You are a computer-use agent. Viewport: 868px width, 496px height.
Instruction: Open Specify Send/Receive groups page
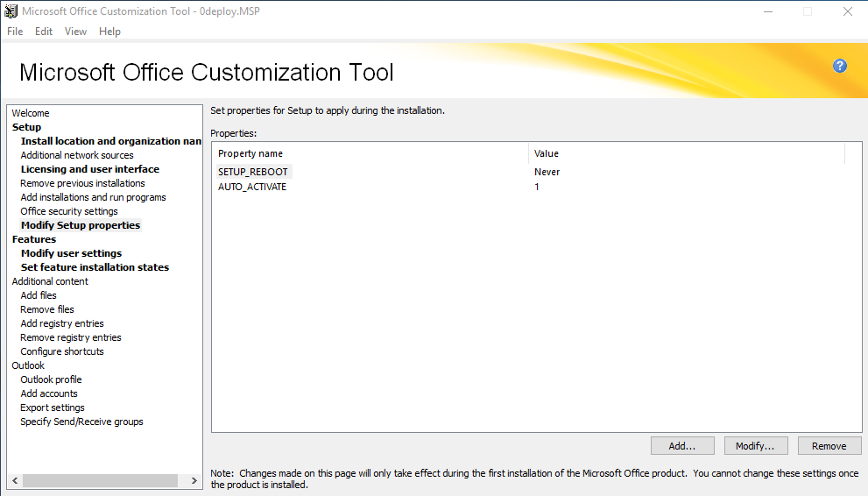[81, 422]
